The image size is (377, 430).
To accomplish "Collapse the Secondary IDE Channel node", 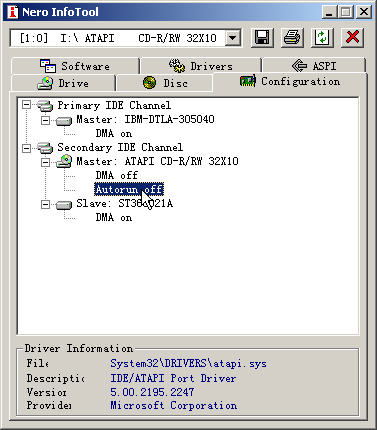I will click(26, 148).
